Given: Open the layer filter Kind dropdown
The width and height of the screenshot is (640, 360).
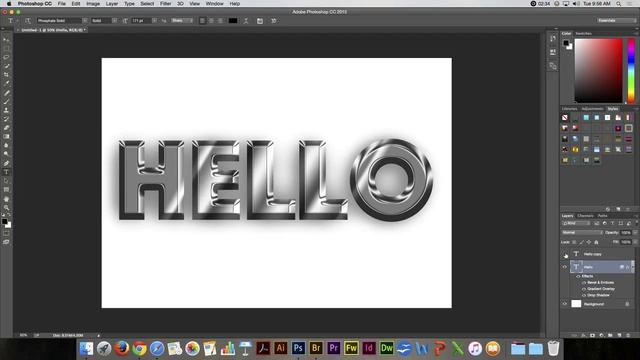Looking at the screenshot, I should 576,223.
